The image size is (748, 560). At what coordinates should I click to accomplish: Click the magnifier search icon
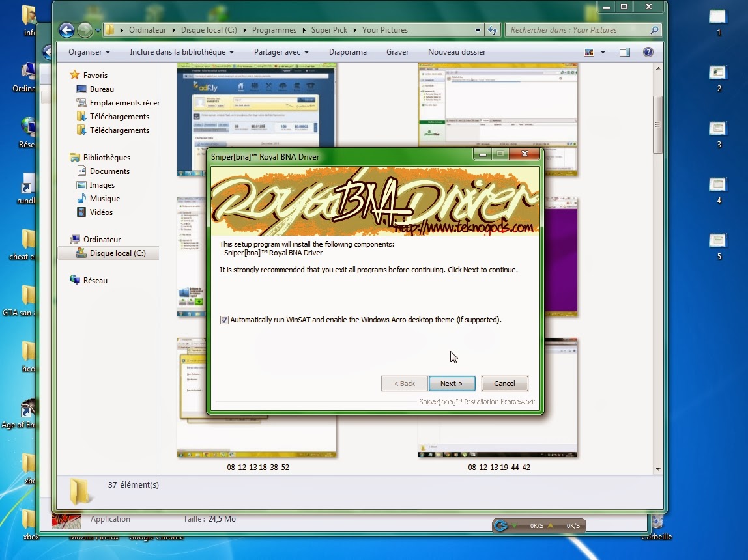click(x=654, y=29)
